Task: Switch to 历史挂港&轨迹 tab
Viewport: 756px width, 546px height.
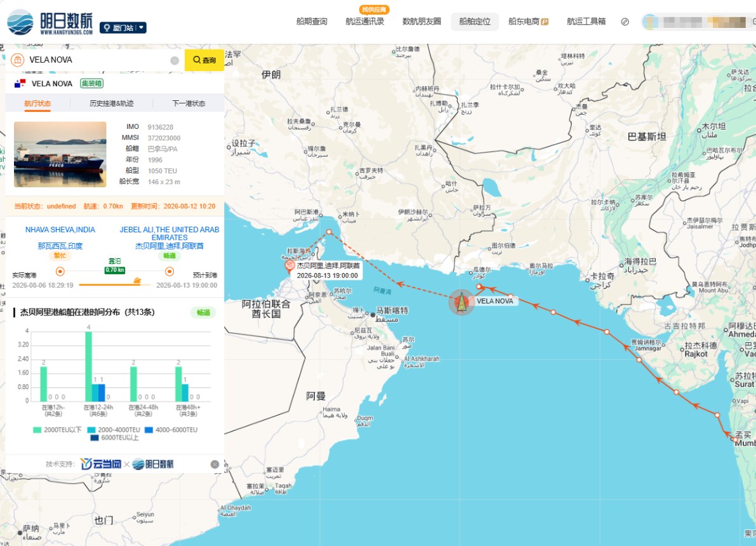Action: click(111, 103)
